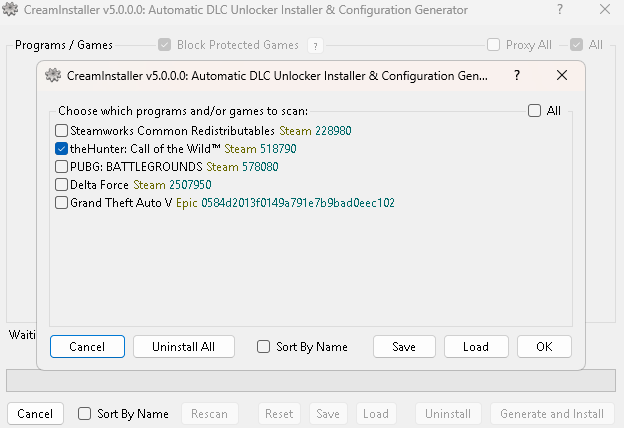The width and height of the screenshot is (624, 428).
Task: Click the dialog's Load button
Action: pos(476,346)
